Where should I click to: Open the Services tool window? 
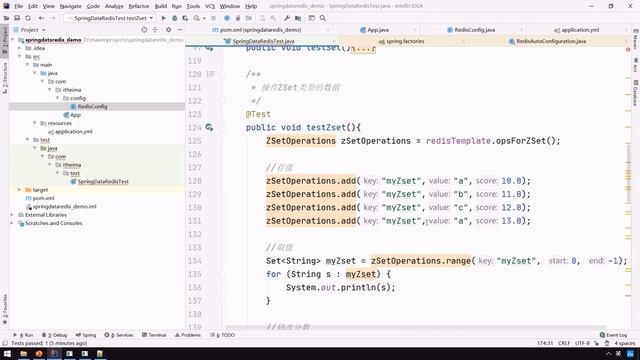click(x=119, y=335)
